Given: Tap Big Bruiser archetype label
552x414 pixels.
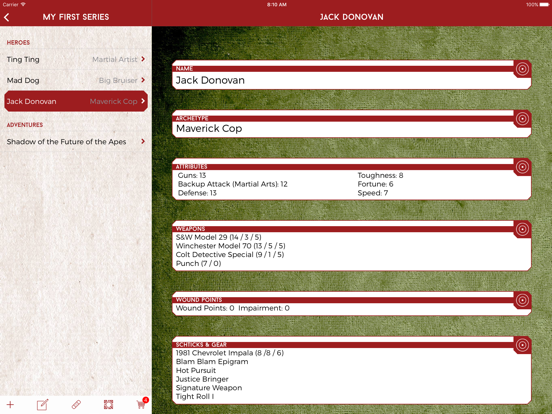Looking at the screenshot, I should click(118, 81).
